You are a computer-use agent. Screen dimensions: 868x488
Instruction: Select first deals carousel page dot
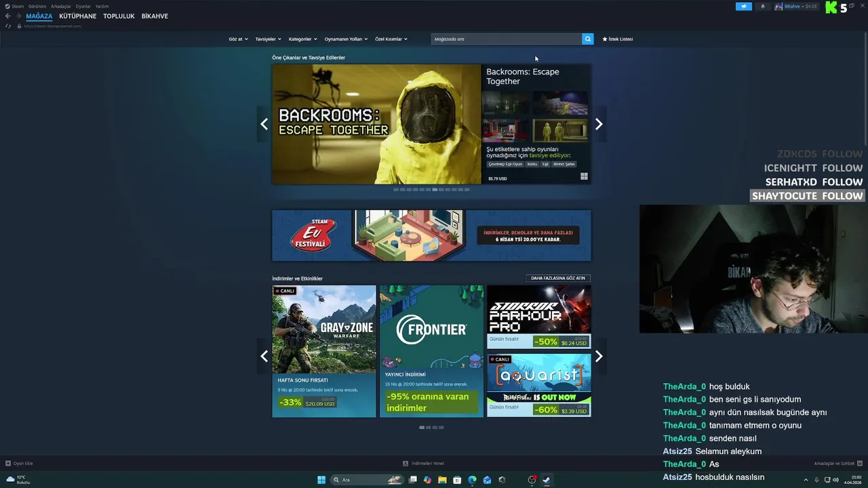point(422,428)
